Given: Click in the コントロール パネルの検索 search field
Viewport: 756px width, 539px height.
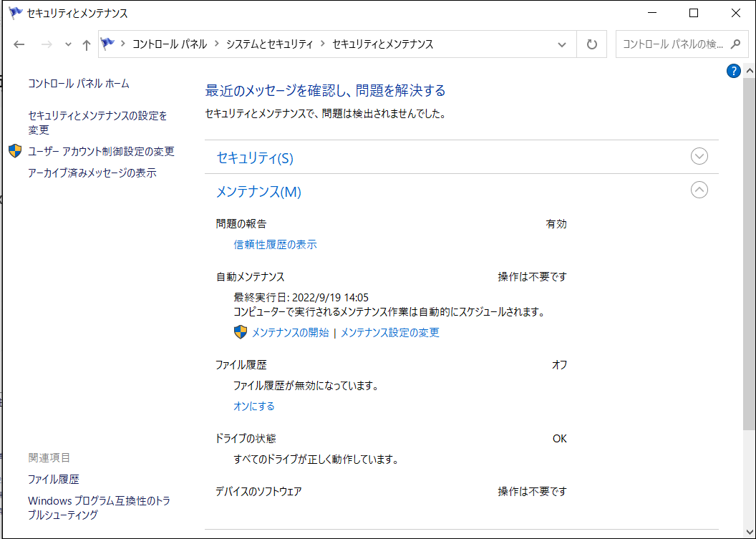Looking at the screenshot, I should (x=672, y=44).
